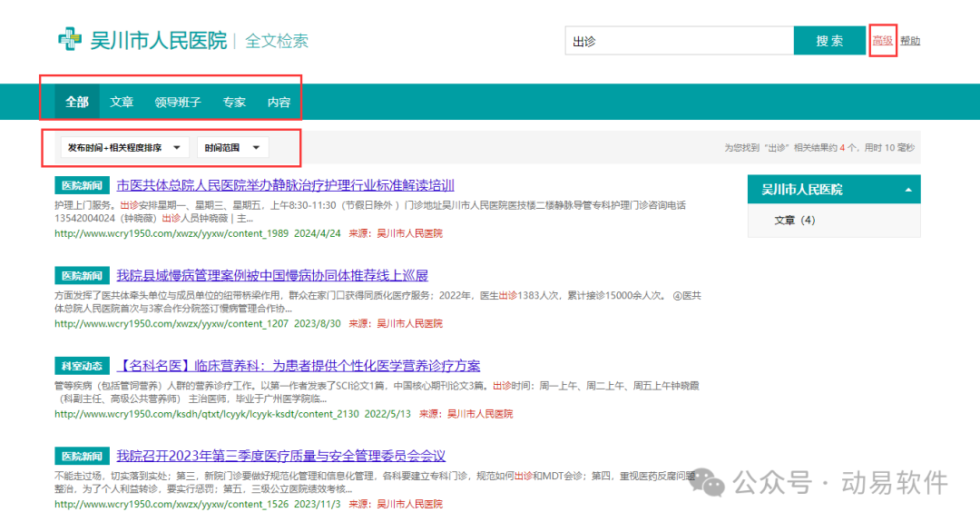Select the 全部 tab
980x522 pixels.
point(77,103)
